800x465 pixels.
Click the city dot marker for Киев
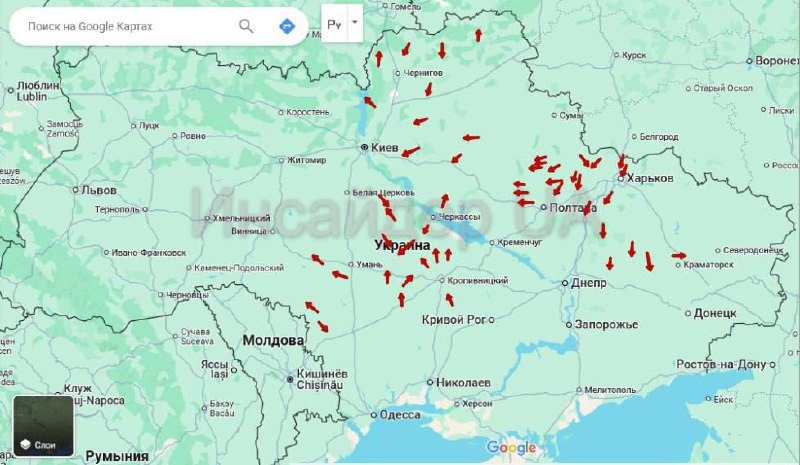[364, 147]
